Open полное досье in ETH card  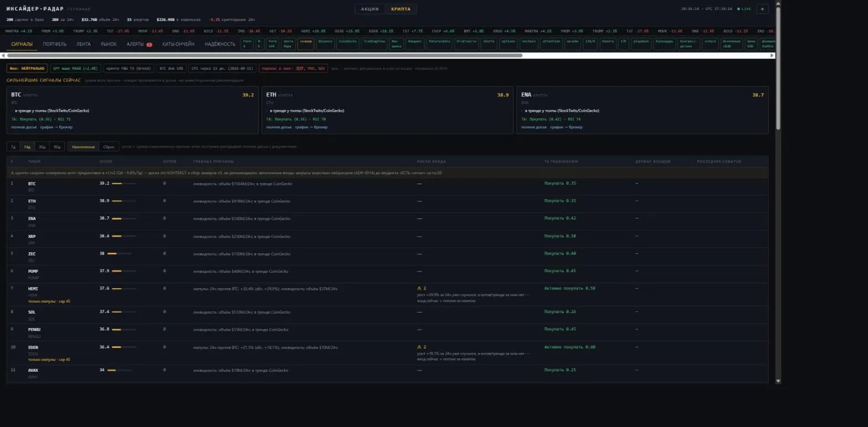tap(279, 127)
